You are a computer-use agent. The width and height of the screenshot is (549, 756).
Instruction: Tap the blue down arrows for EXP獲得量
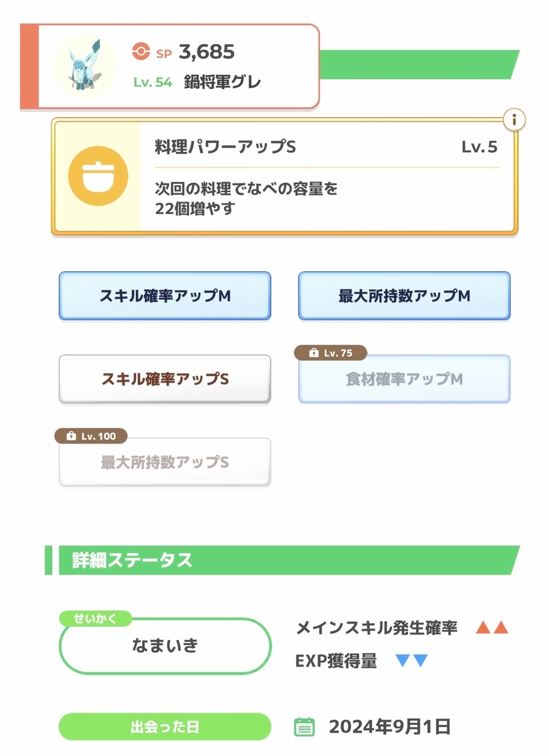coord(412,661)
